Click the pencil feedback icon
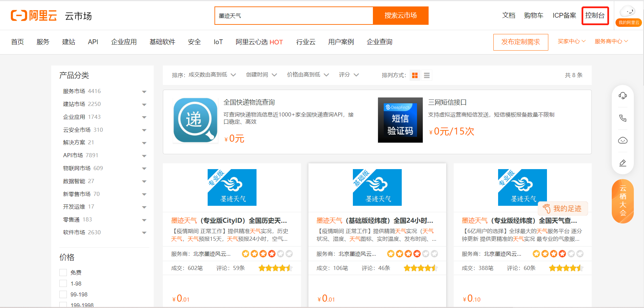Image resolution: width=644 pixels, height=308 pixels. pyautogui.click(x=623, y=163)
